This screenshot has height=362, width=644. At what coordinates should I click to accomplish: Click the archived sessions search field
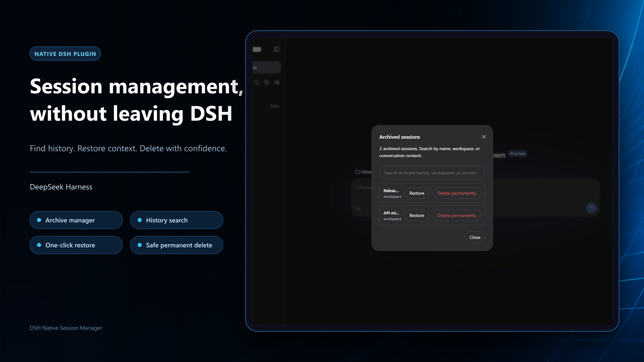[432, 173]
